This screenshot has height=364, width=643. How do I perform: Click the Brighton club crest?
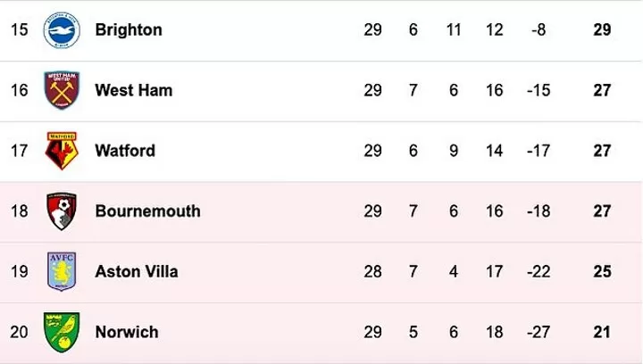(62, 29)
